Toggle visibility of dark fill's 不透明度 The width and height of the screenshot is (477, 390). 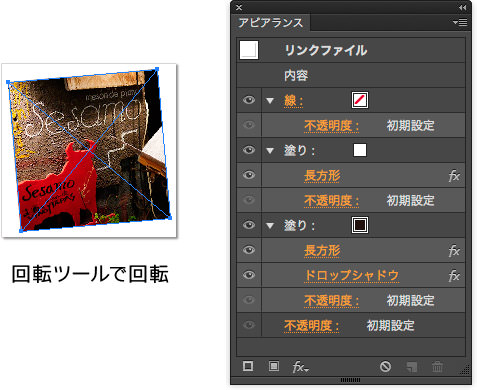tap(249, 300)
